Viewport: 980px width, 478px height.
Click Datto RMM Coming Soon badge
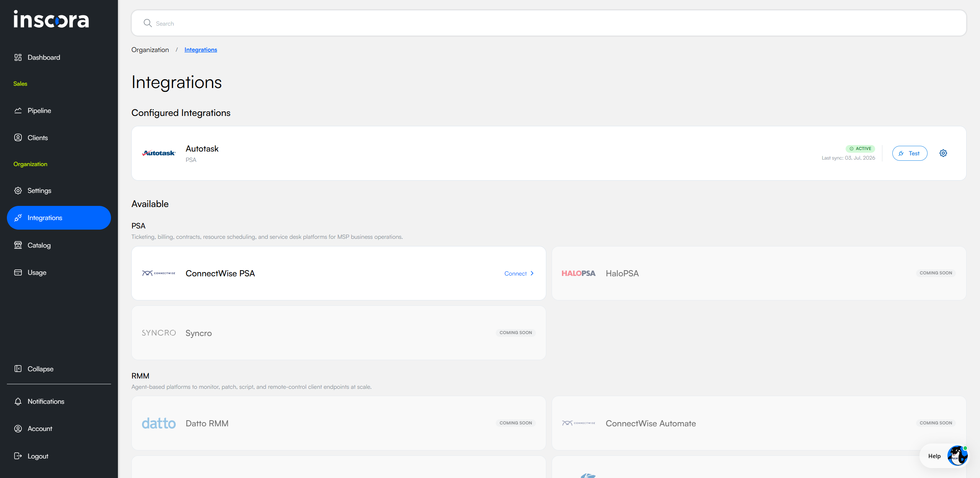click(516, 423)
